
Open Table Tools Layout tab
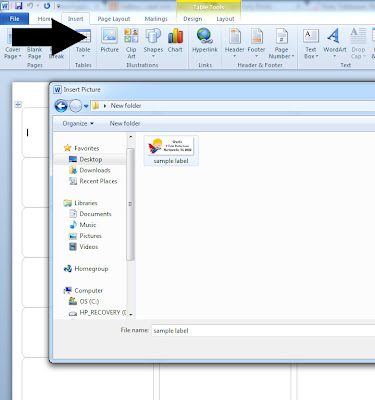[225, 19]
